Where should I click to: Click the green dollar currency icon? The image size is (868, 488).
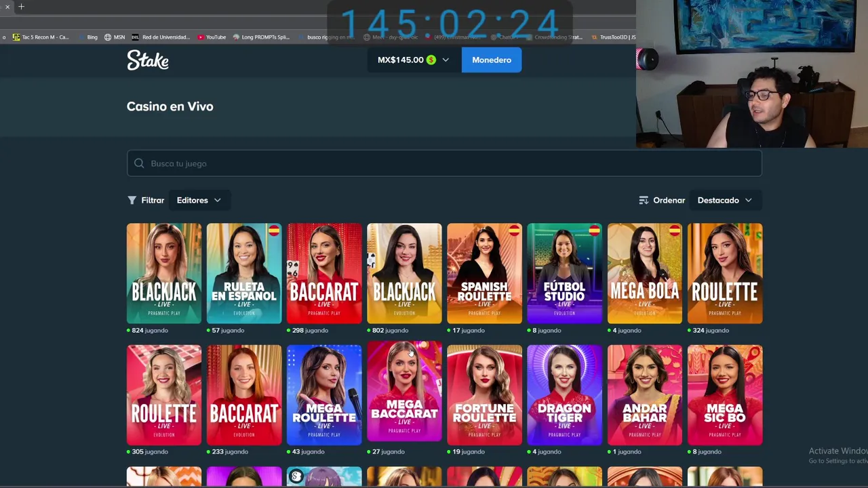[x=431, y=60]
